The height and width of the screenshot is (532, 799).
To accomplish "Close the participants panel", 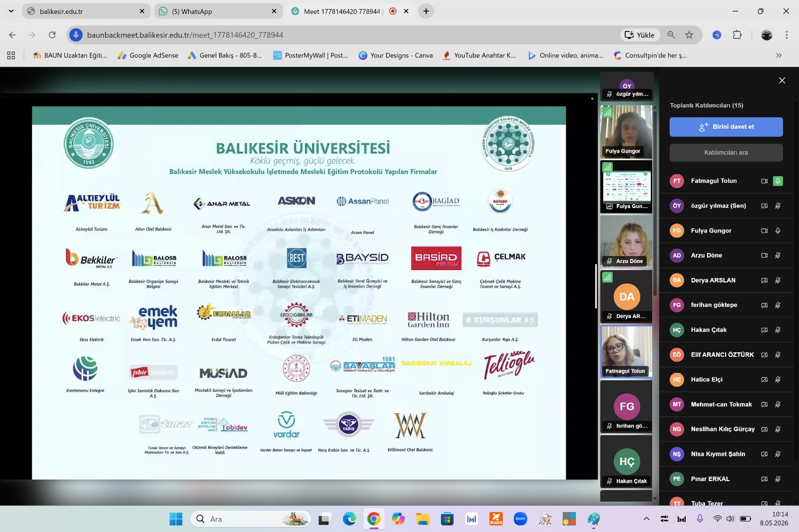I will [782, 80].
